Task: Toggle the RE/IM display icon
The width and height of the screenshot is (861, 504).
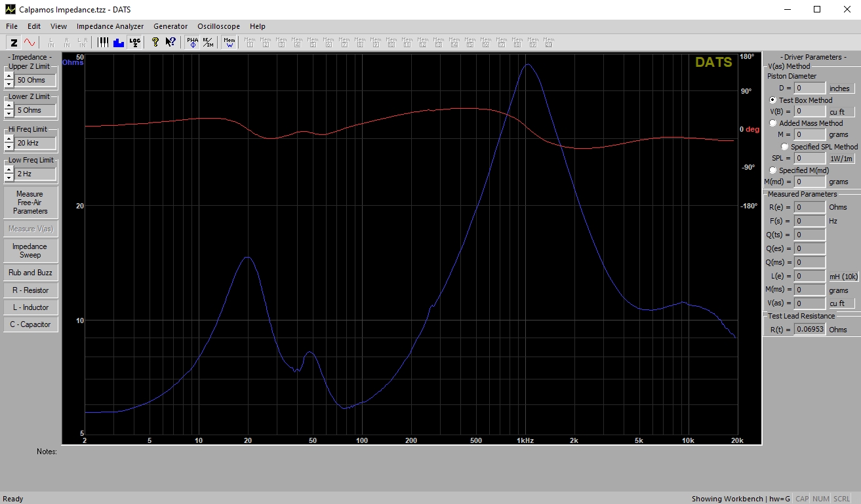Action: point(208,42)
